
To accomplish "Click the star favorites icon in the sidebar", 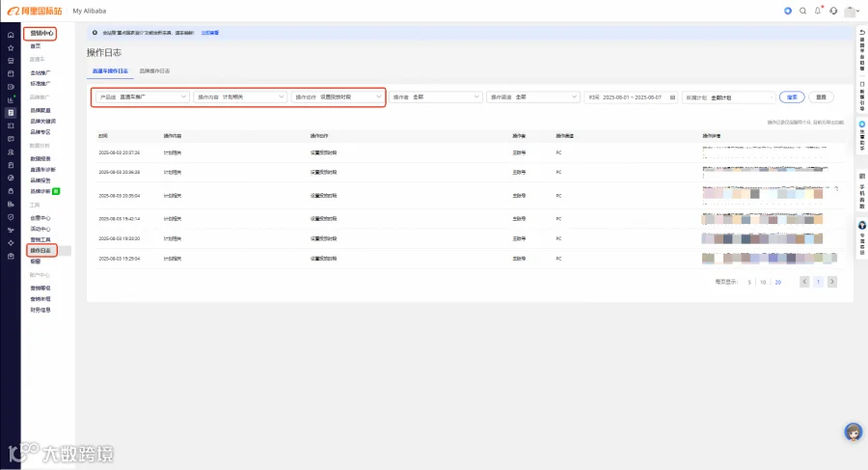I will tap(11, 47).
